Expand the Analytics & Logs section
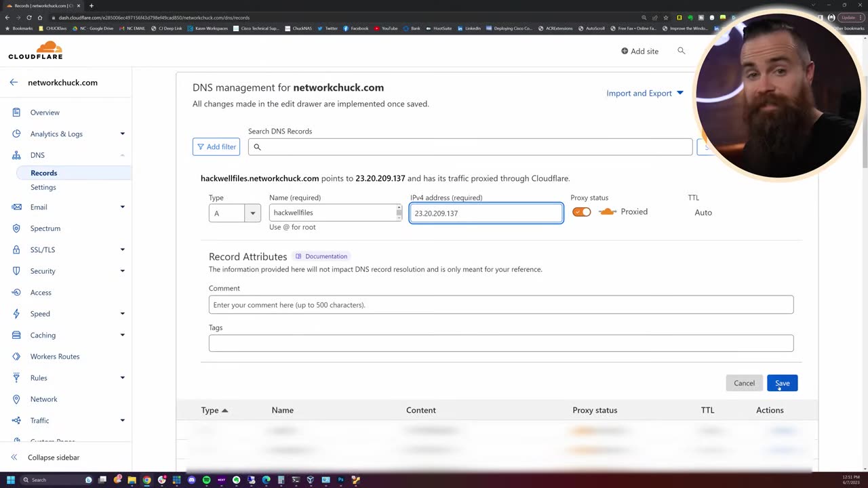 coord(123,134)
